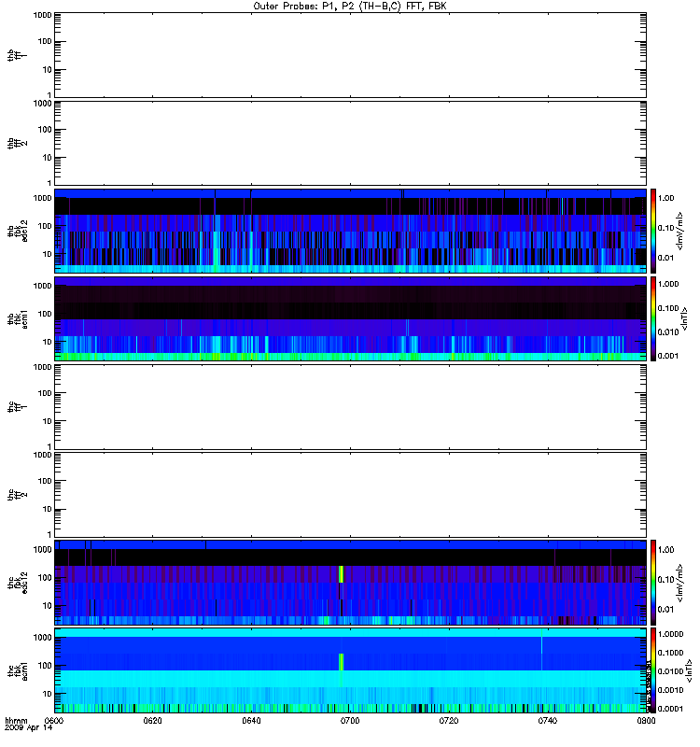Screen dimensions: 700x747
Task: Click the 0.0001 tick on the thc scm1 color bar
Action: 670,709
